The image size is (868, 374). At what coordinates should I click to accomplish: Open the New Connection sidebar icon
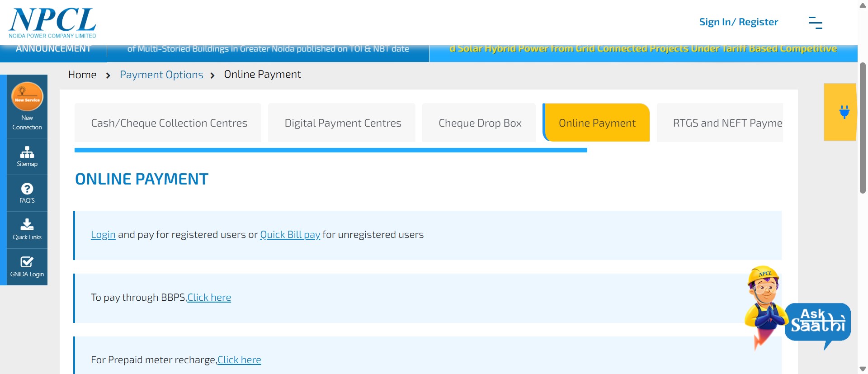click(x=27, y=97)
